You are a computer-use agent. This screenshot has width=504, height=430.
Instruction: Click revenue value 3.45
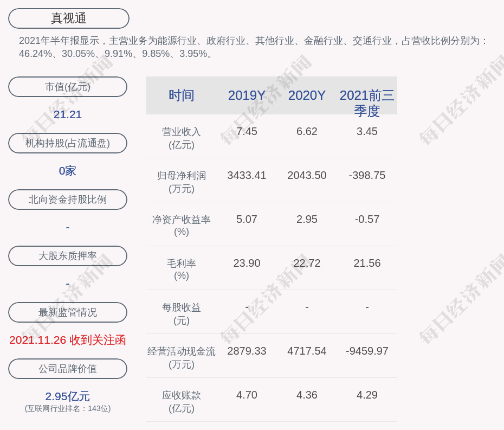pyautogui.click(x=367, y=132)
